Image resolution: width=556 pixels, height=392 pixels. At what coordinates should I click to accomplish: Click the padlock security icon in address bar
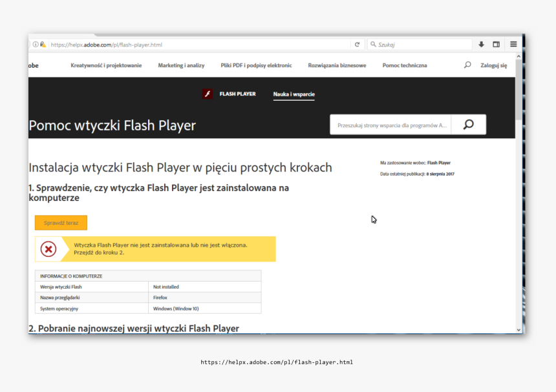click(x=43, y=45)
